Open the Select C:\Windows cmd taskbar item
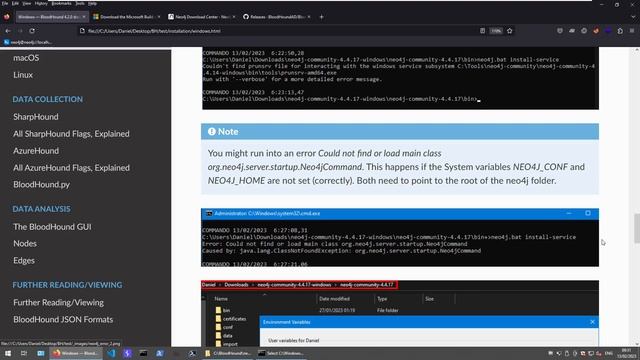 (x=282, y=353)
